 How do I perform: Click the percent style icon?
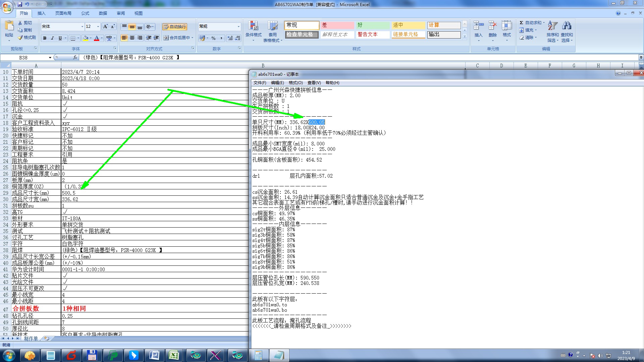pos(213,38)
